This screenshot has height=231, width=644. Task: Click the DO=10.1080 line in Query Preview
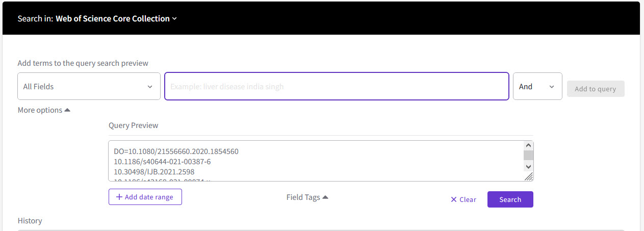click(x=176, y=151)
